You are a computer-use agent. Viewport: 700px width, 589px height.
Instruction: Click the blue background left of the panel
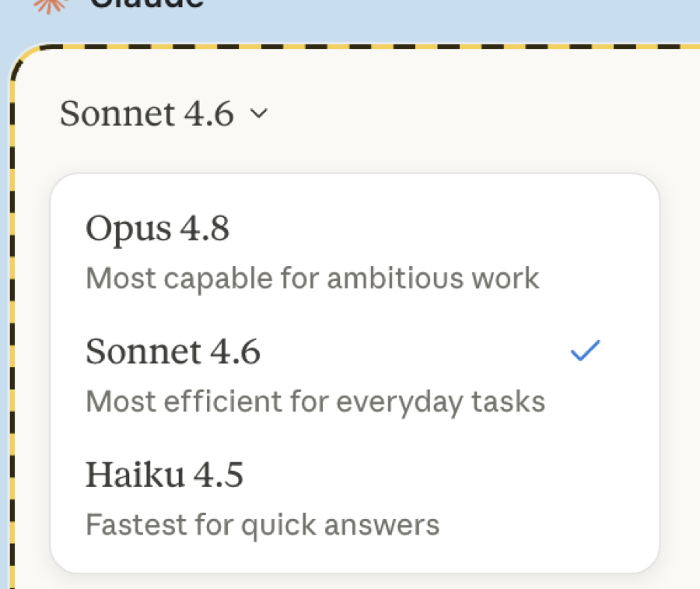pyautogui.click(x=5, y=313)
